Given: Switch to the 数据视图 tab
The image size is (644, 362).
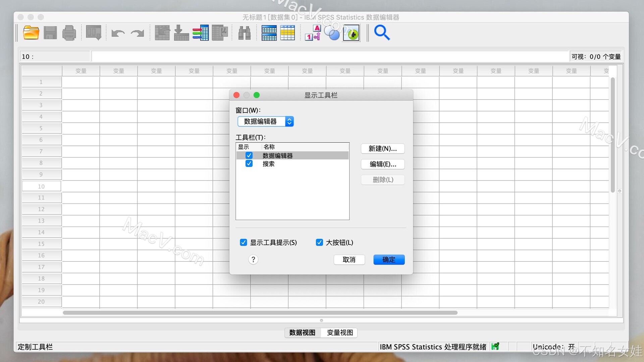Looking at the screenshot, I should 303,333.
